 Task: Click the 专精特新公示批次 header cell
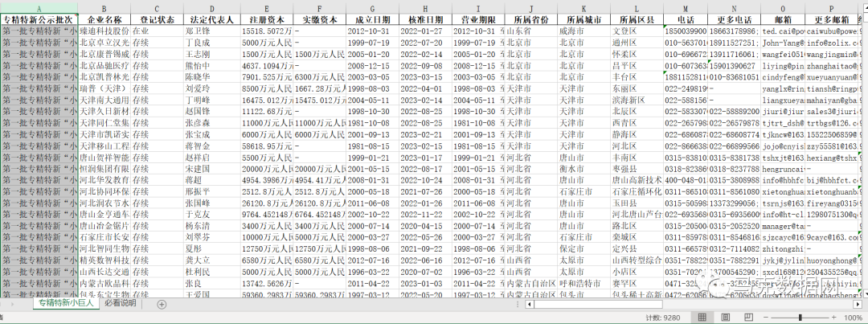(39, 19)
